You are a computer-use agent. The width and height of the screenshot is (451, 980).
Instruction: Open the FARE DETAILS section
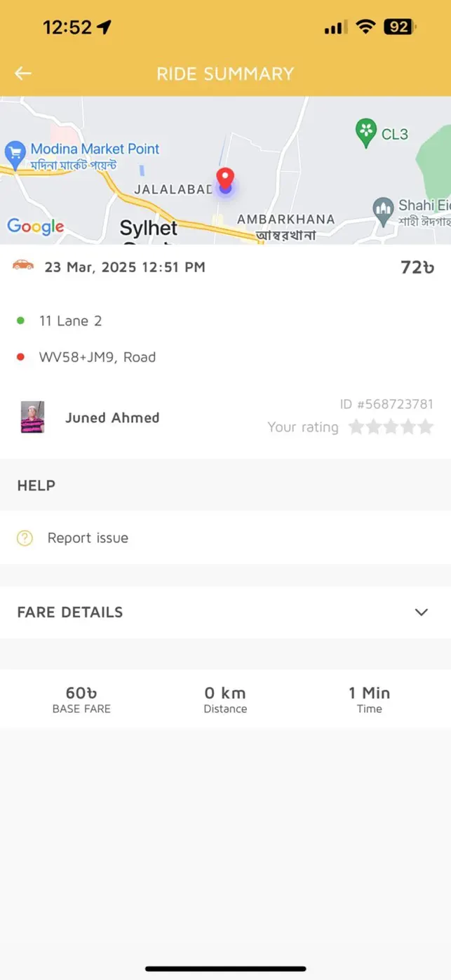pos(70,612)
